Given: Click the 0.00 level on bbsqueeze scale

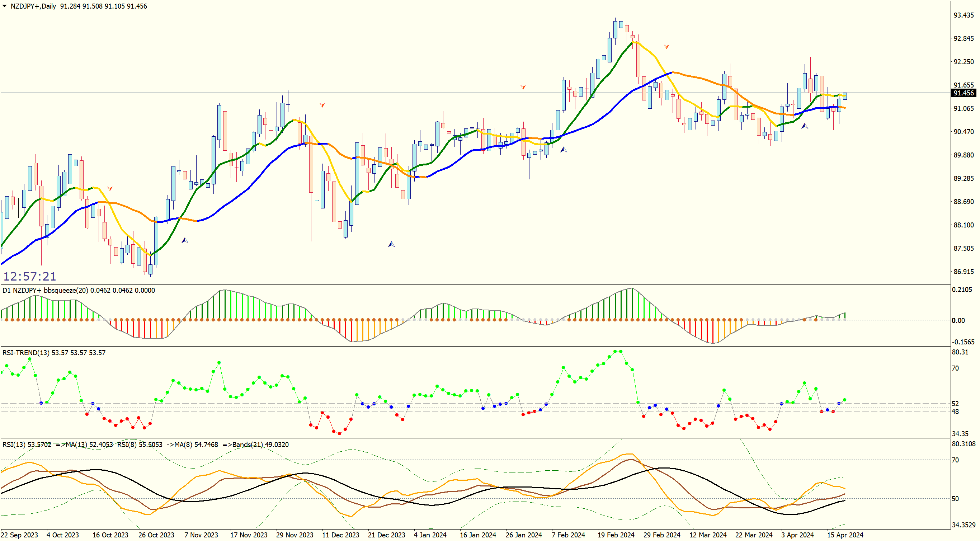Looking at the screenshot, I should coord(958,320).
